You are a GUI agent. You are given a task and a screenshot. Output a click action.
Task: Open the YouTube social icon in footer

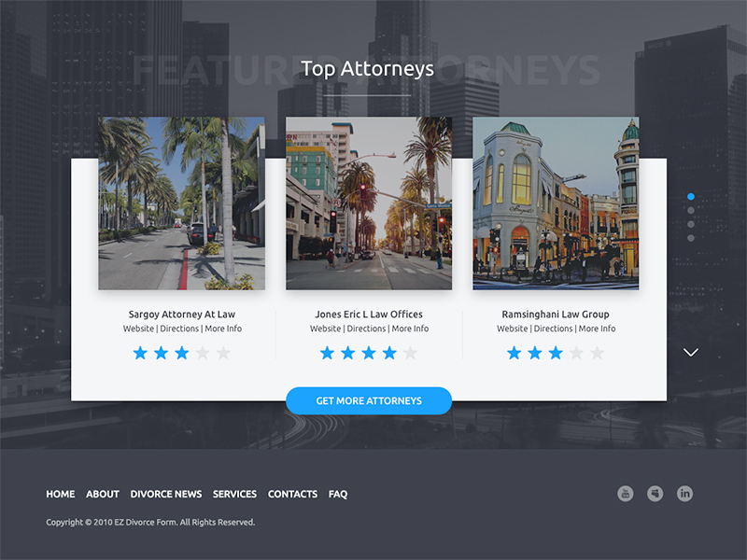626,494
